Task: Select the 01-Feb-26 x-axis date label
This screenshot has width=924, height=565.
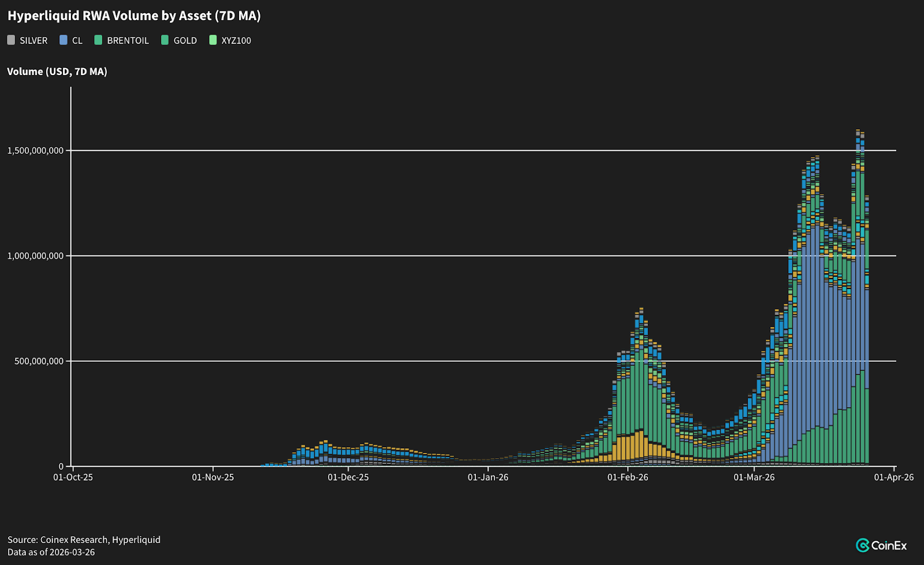Action: [628, 477]
